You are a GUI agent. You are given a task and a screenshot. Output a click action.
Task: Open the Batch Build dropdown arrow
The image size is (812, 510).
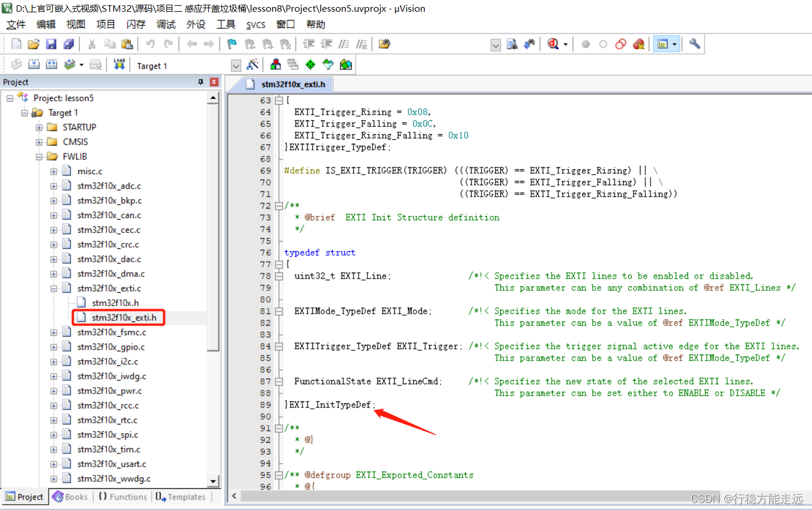click(81, 65)
